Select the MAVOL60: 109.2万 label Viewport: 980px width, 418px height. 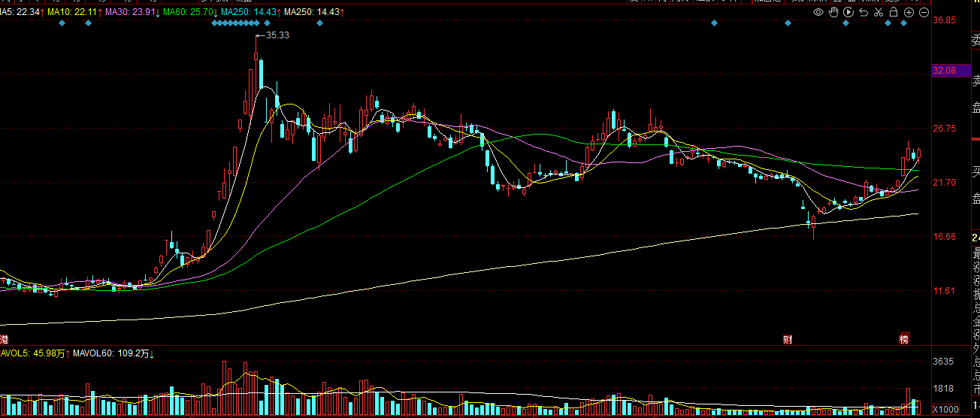point(112,353)
